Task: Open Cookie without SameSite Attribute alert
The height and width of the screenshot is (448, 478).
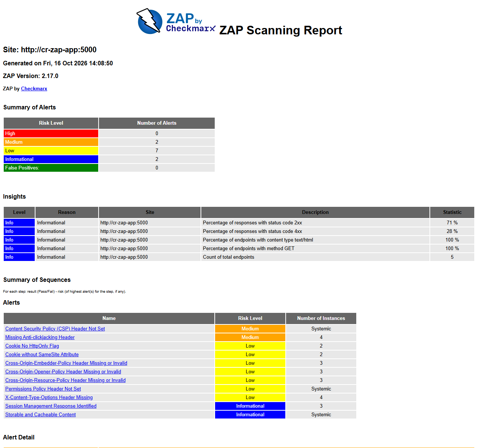Action: pyautogui.click(x=42, y=354)
